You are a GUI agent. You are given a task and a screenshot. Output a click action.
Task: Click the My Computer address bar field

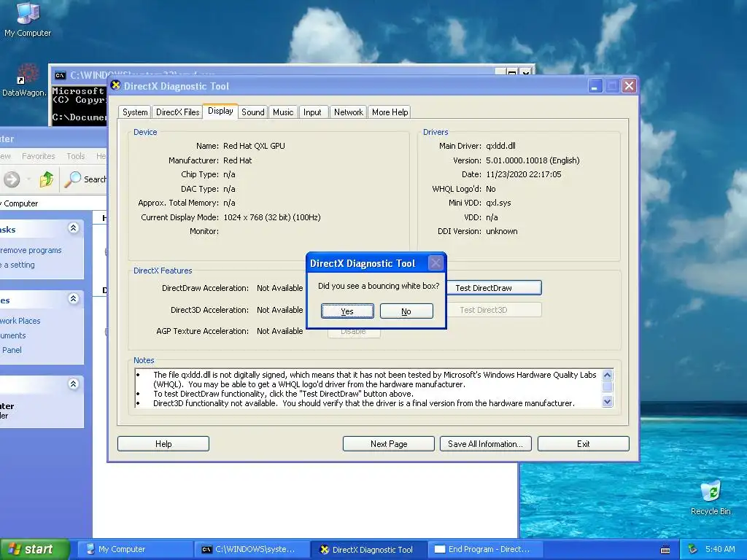pyautogui.click(x=53, y=203)
